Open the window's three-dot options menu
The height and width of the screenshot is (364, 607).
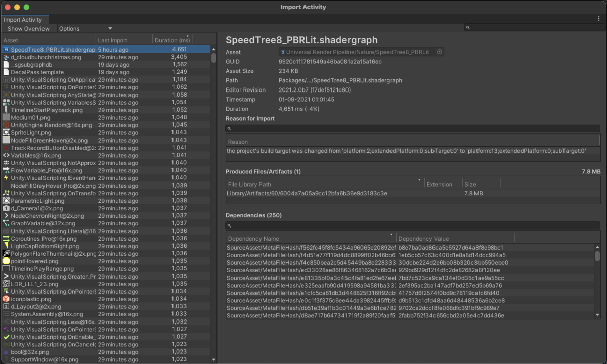tap(599, 19)
